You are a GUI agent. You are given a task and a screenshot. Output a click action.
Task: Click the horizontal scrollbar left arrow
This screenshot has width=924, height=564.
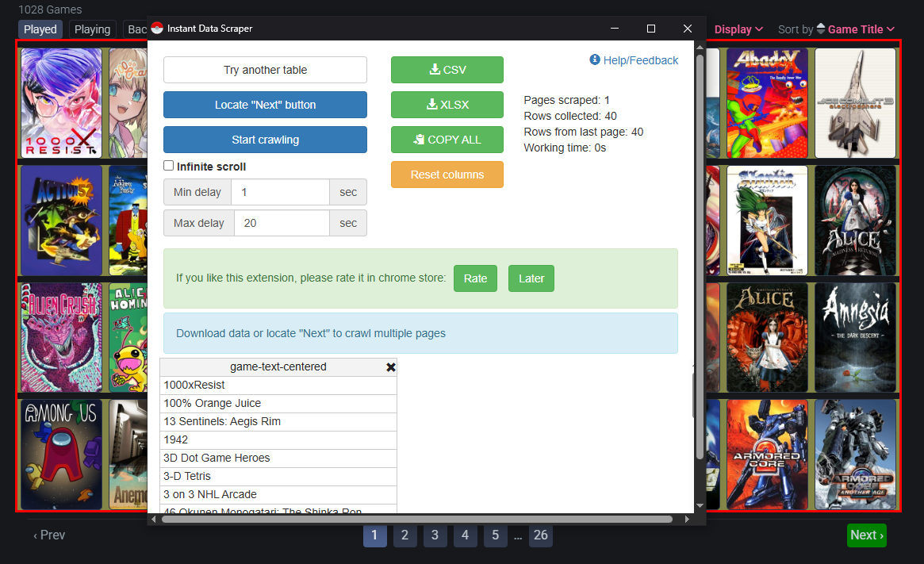click(154, 520)
